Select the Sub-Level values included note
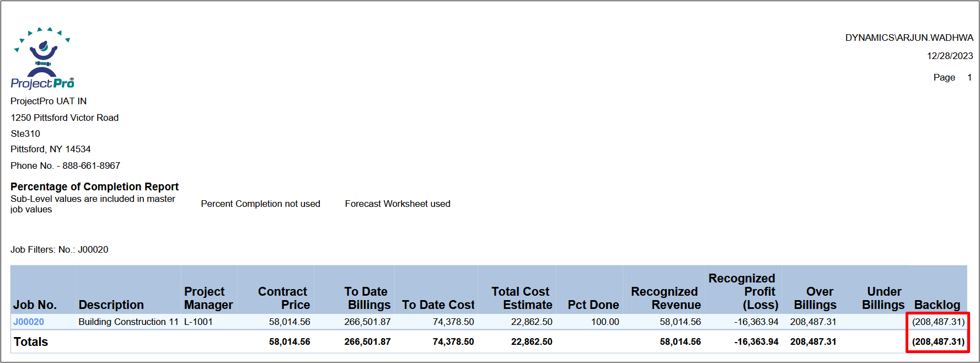Viewport: 980px width, 363px height. point(93,204)
